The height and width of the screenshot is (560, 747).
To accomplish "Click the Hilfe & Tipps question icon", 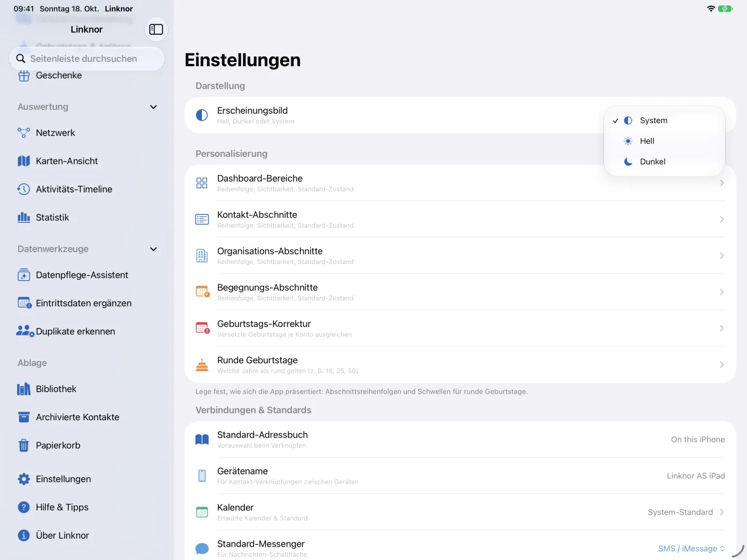I will (x=23, y=507).
